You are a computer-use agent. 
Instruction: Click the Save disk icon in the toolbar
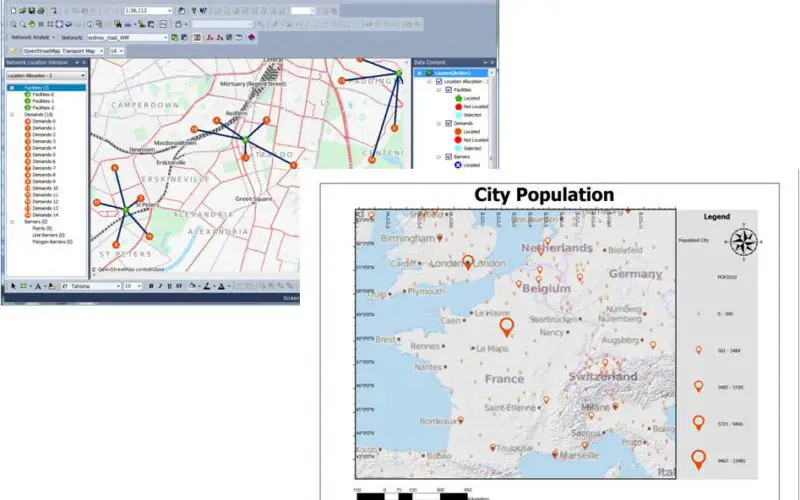[x=32, y=11]
